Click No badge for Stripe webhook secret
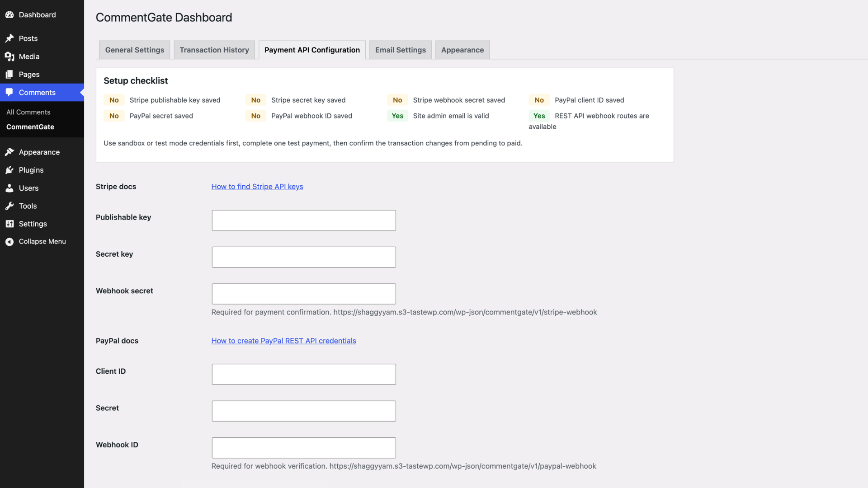868x488 pixels. pyautogui.click(x=397, y=100)
